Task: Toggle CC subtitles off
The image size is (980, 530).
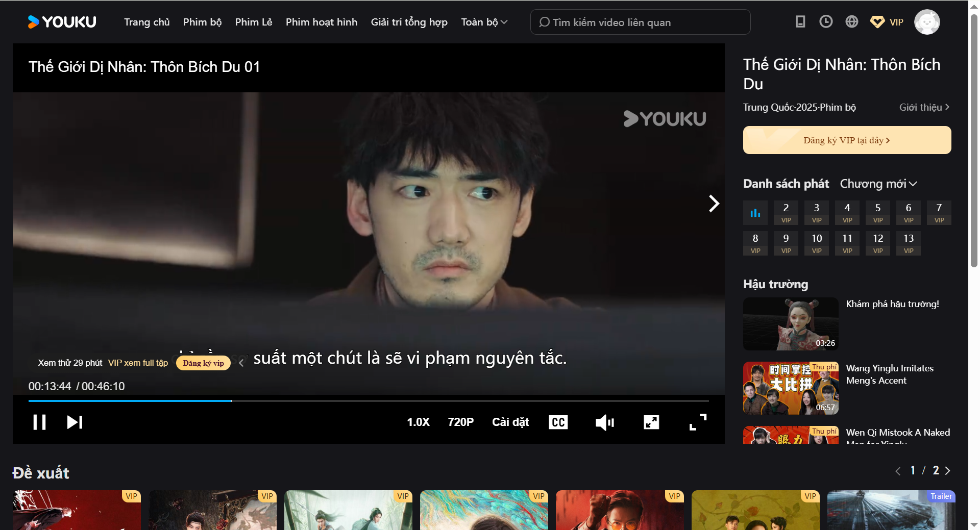Action: click(x=558, y=422)
